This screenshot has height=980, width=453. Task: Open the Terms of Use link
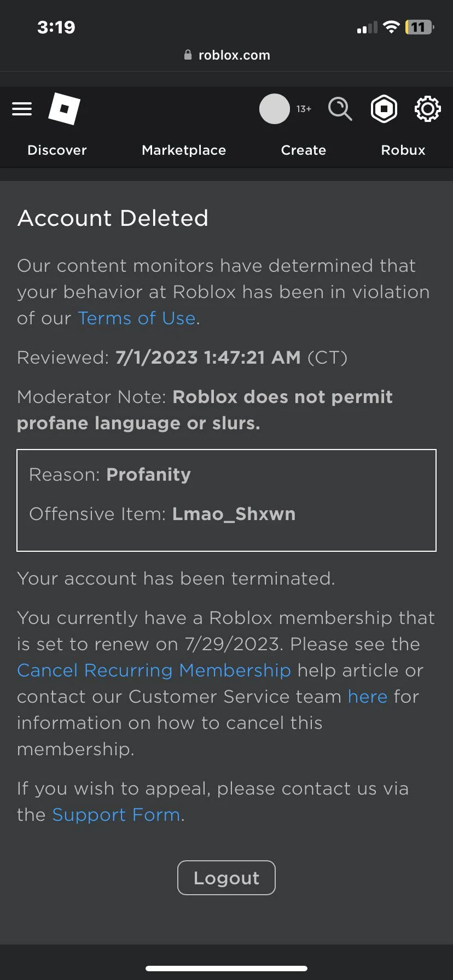(136, 318)
